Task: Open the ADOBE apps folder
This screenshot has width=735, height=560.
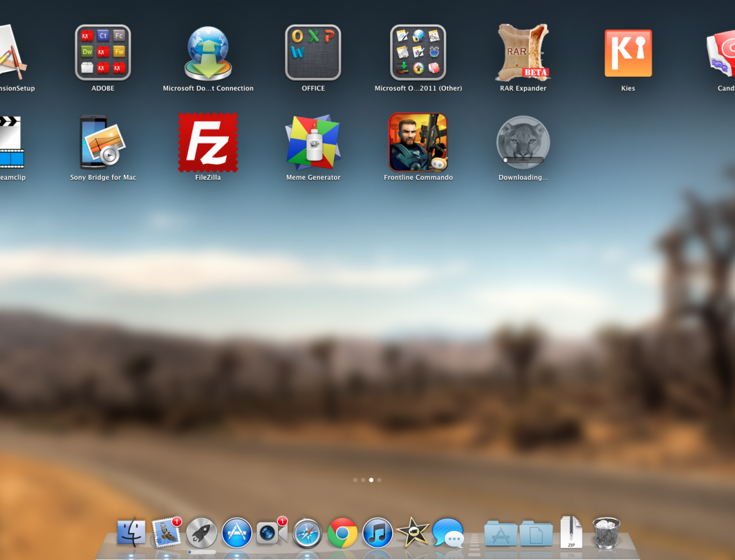Action: 103,53
